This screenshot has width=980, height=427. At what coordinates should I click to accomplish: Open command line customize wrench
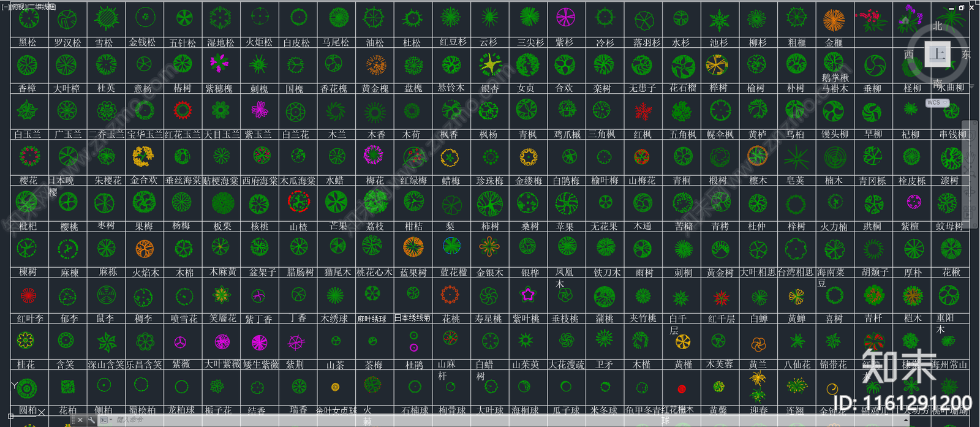click(91, 420)
